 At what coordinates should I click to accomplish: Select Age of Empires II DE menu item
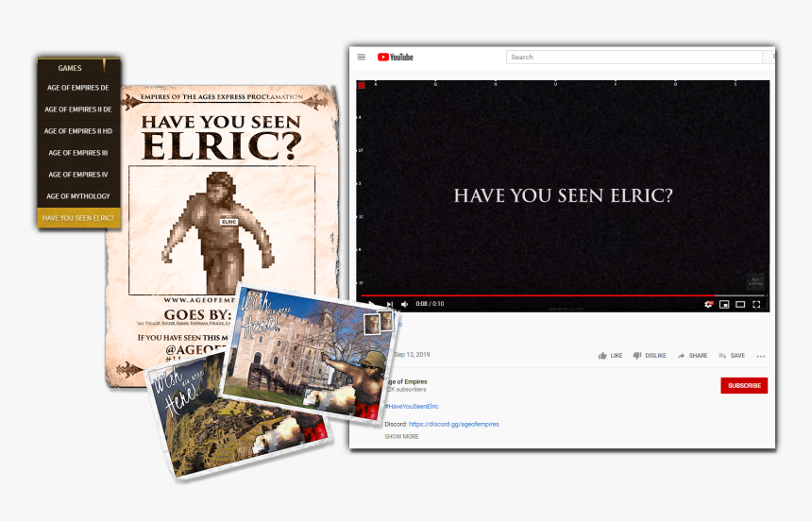(78, 109)
